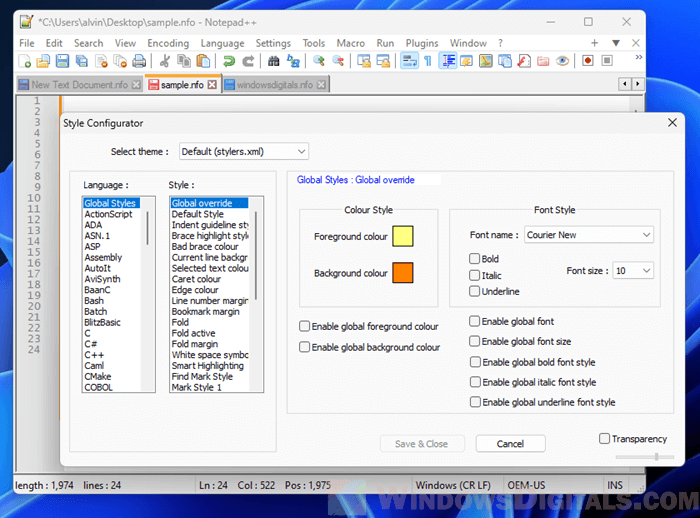Click the Transparency slider handle
Screen dimensions: 700x518
(657, 456)
